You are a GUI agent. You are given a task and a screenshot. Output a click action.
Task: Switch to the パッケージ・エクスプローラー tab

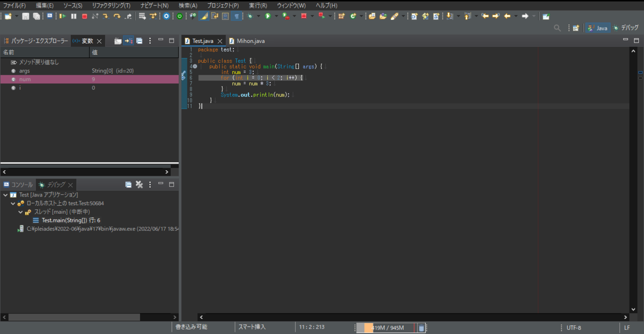(x=36, y=41)
